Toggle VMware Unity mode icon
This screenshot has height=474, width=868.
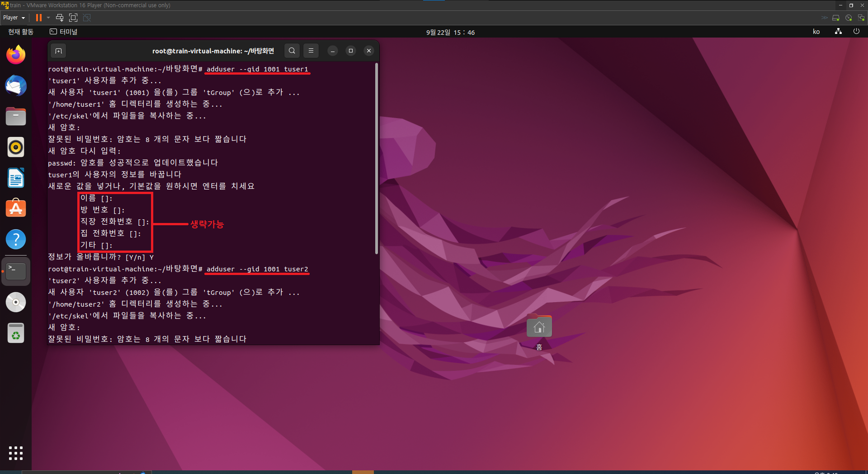click(x=87, y=18)
